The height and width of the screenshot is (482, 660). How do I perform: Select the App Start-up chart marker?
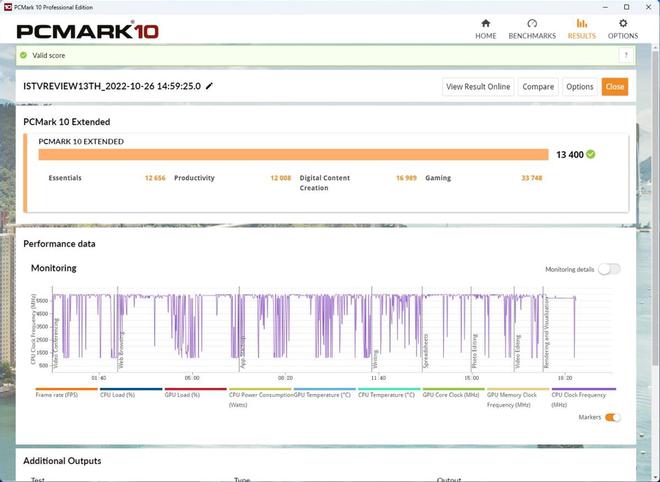click(x=242, y=352)
